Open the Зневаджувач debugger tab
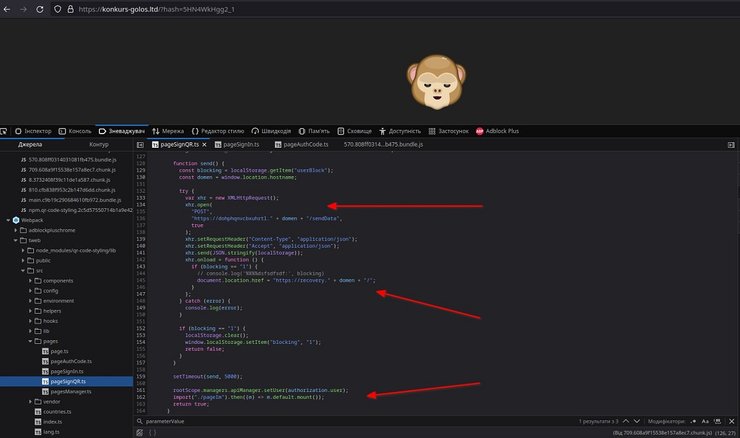 (122, 131)
